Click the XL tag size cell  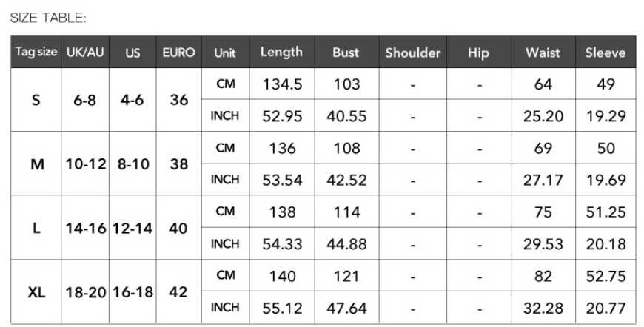(x=36, y=291)
